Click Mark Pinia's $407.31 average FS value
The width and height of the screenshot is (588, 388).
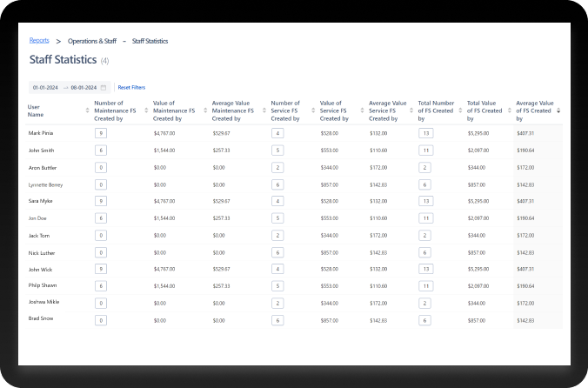[x=525, y=133]
